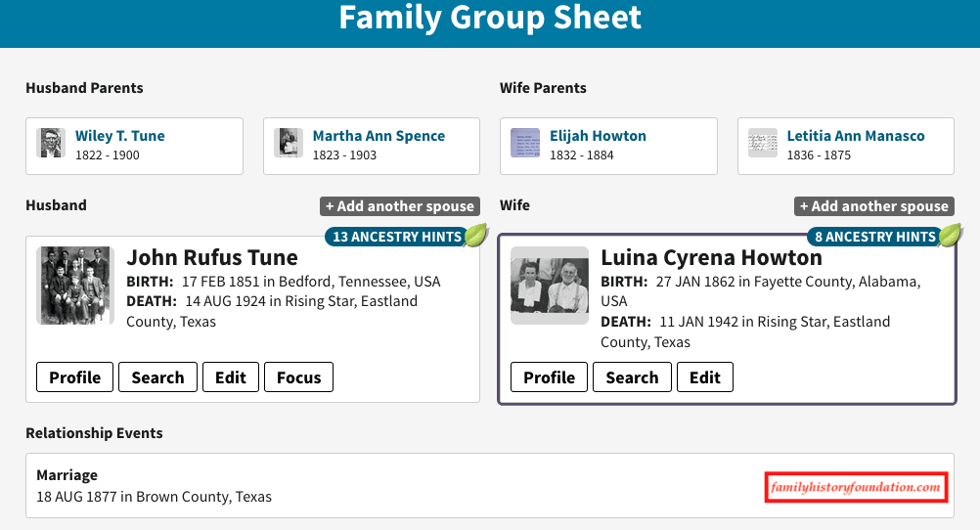980x530 pixels.
Task: Open Martha Ann Spence's photo thumbnail
Action: [288, 143]
